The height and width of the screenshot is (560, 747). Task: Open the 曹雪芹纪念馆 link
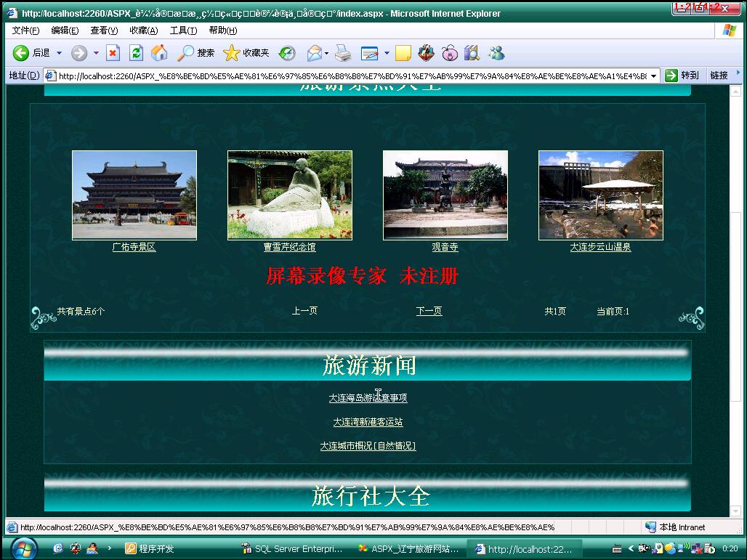290,247
